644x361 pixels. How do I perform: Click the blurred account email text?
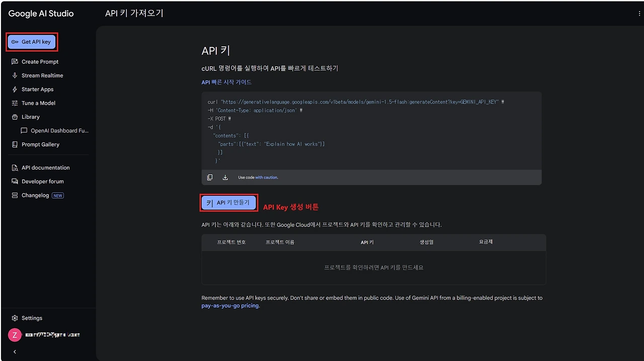pyautogui.click(x=53, y=335)
